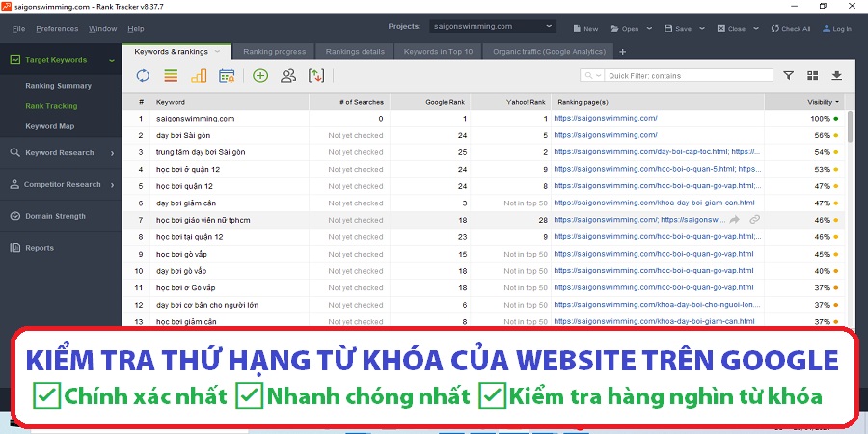Open Keyword Map in the sidebar
Screen dimensions: 868x434
(x=50, y=126)
